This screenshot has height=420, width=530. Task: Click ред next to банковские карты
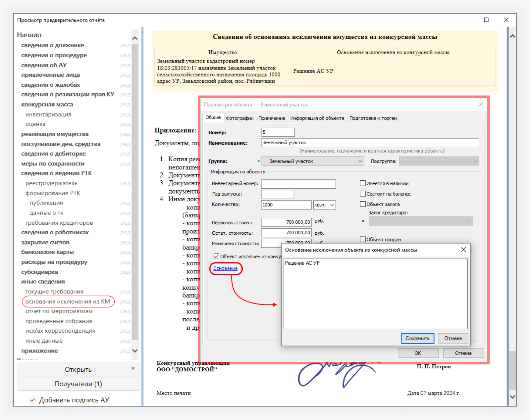125,252
